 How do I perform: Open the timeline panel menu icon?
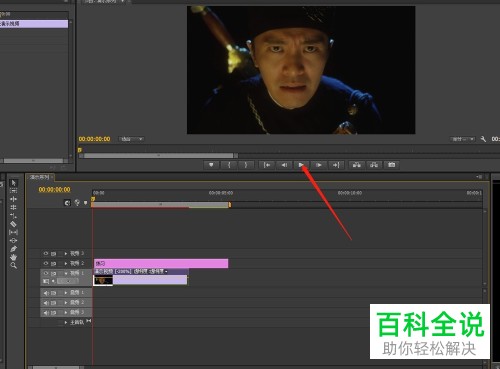(479, 176)
